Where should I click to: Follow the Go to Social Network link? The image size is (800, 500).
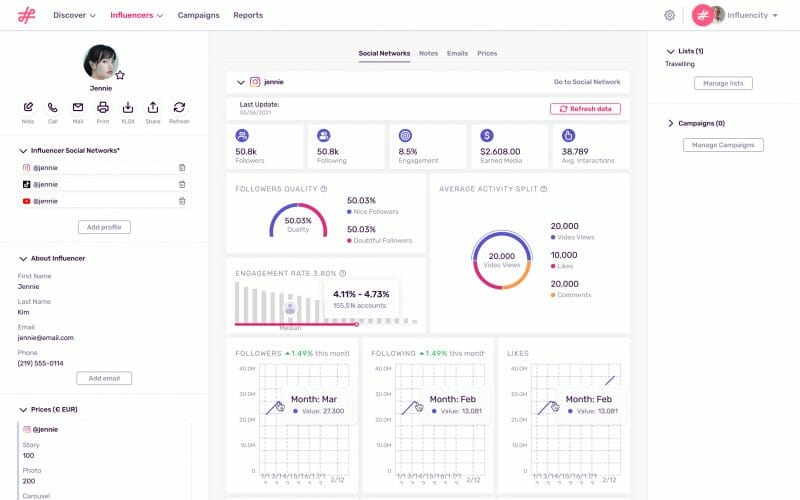pyautogui.click(x=587, y=82)
